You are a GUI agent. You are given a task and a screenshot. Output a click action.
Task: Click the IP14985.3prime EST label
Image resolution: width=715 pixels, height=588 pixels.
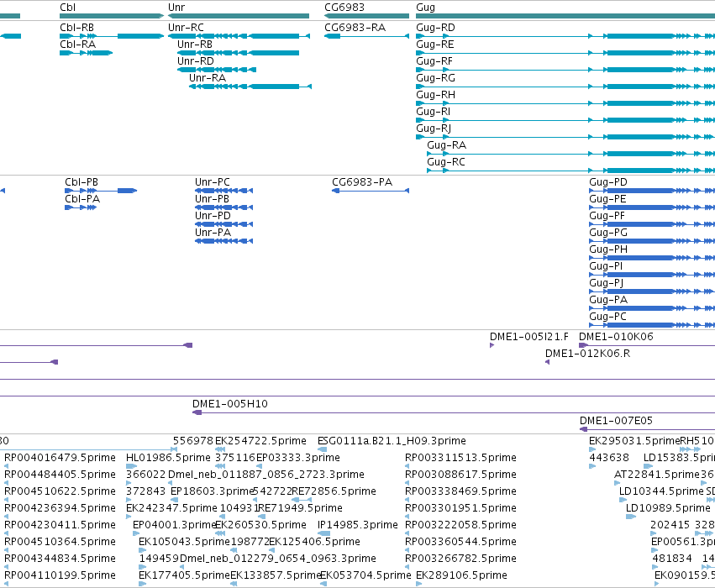point(358,526)
